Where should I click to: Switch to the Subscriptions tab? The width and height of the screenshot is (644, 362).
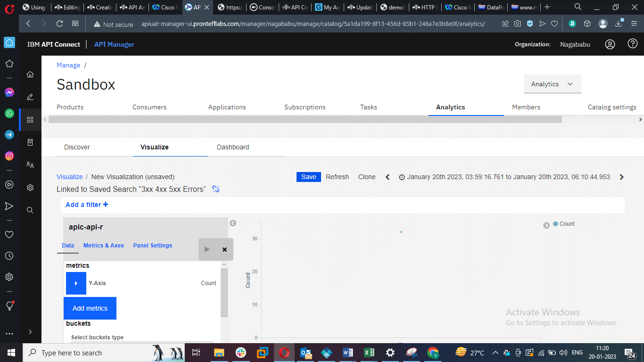click(x=305, y=107)
